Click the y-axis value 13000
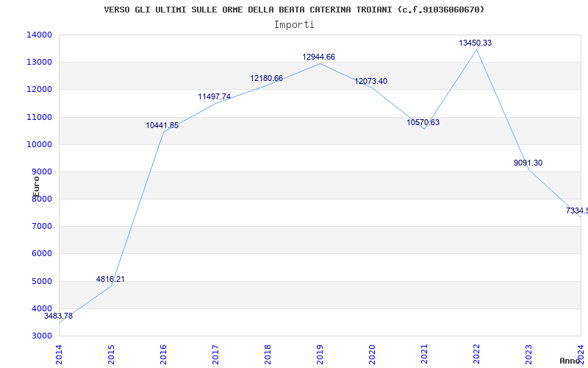This screenshot has width=588, height=368. 39,63
